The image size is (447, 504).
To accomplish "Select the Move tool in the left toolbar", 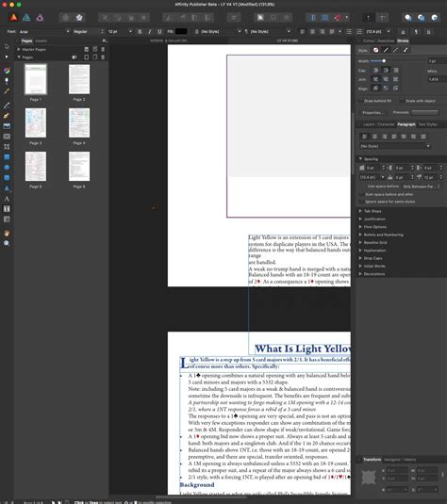I will [x=7, y=46].
